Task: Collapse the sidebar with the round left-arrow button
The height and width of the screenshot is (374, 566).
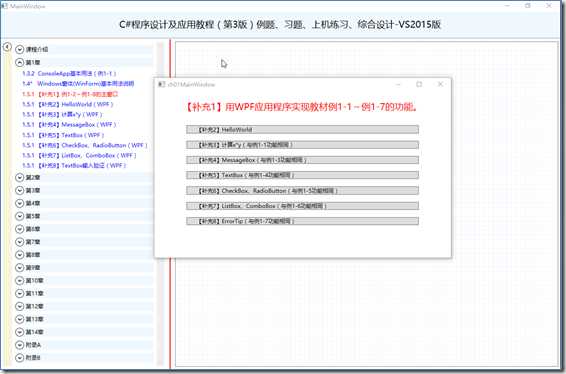Action: point(6,47)
